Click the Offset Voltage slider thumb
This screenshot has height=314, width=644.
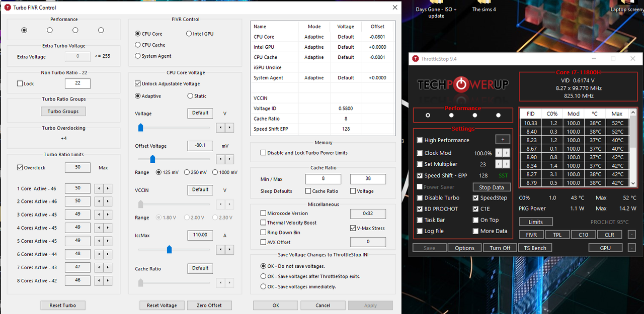click(x=152, y=159)
